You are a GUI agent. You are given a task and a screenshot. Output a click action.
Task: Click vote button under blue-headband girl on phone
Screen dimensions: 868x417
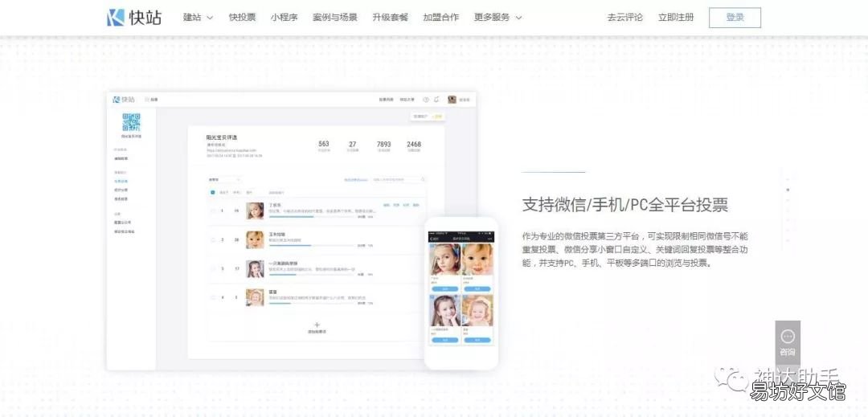click(445, 288)
